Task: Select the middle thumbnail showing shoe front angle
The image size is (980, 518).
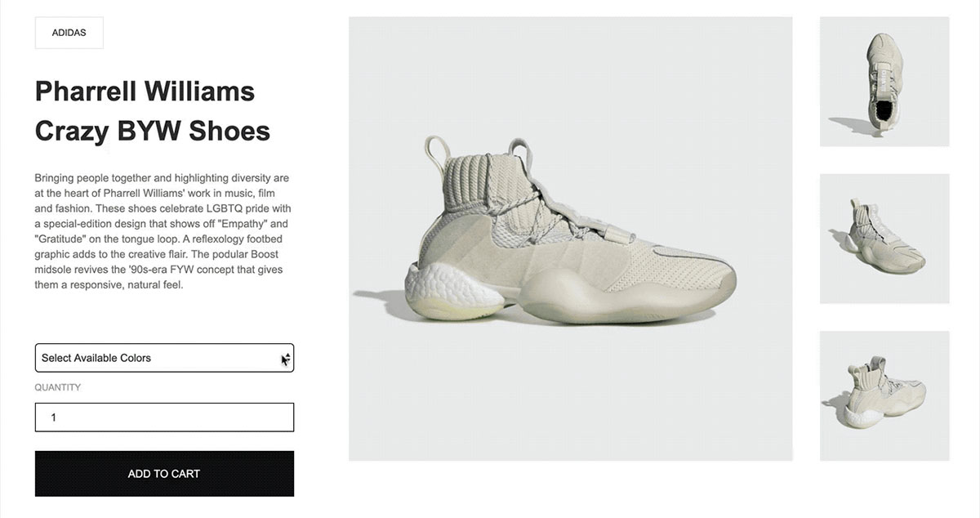Action: [884, 239]
